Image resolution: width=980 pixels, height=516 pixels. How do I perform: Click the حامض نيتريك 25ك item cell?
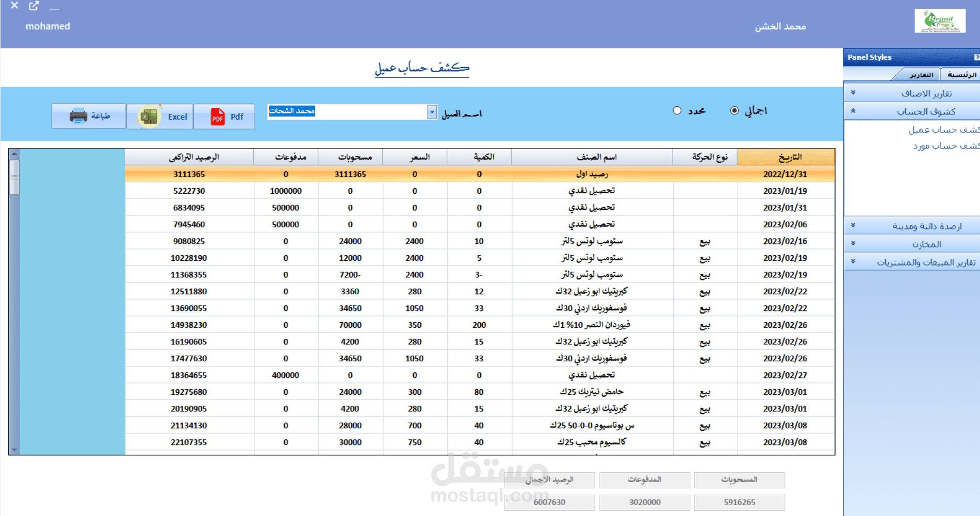(592, 392)
